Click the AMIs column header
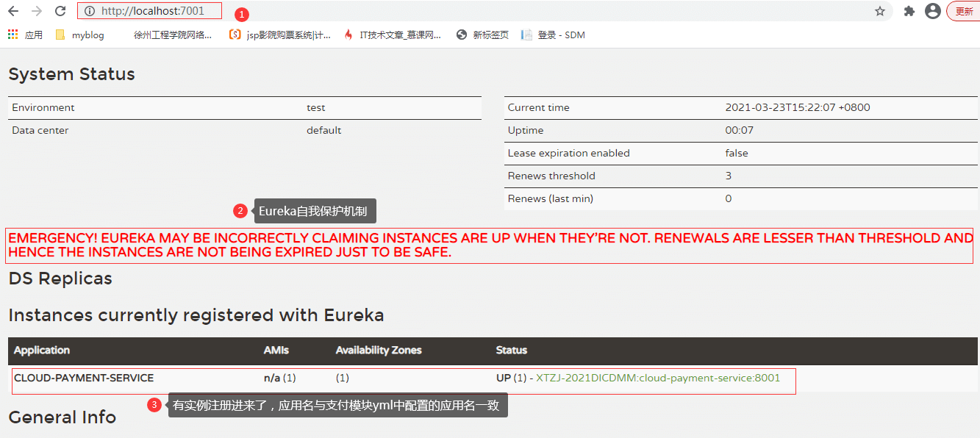The image size is (980, 438). click(x=276, y=350)
